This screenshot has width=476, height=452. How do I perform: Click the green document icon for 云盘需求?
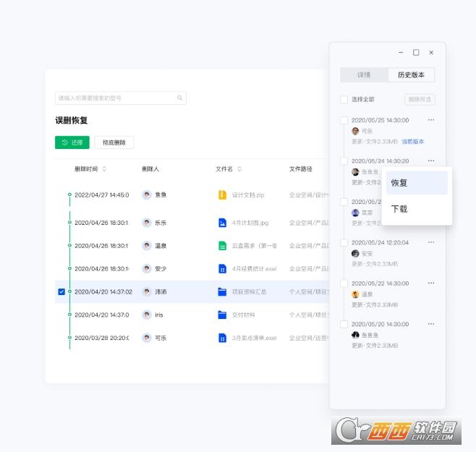[222, 246]
